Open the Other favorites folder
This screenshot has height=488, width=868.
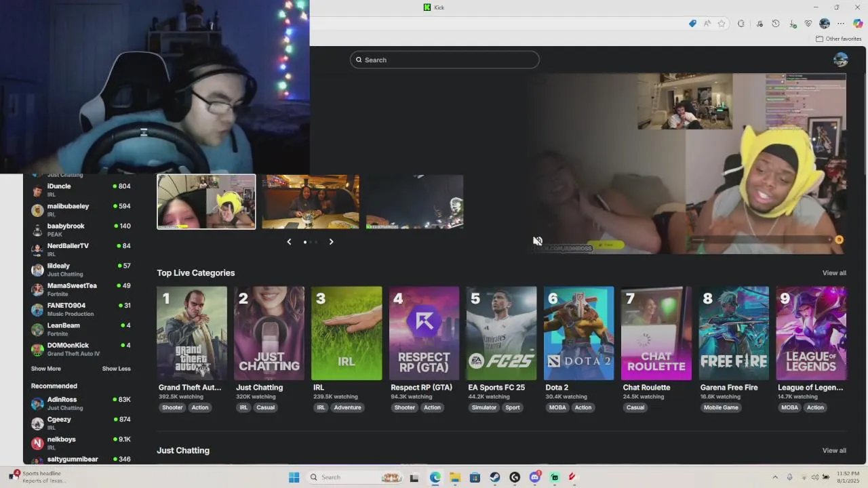[x=839, y=39]
